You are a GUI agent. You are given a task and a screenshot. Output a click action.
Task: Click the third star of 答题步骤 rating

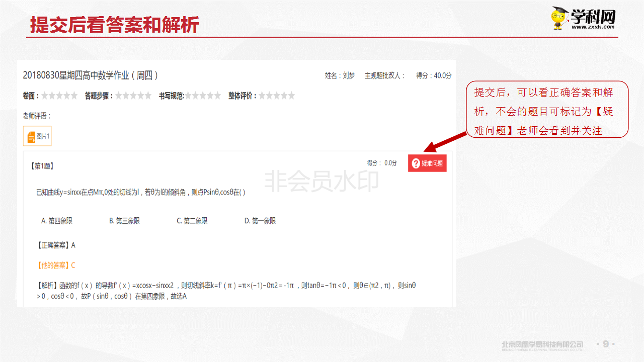(133, 96)
